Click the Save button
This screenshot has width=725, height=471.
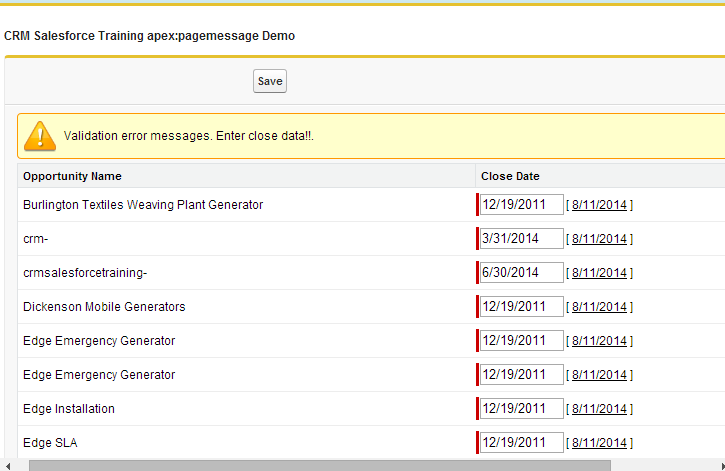click(x=270, y=81)
